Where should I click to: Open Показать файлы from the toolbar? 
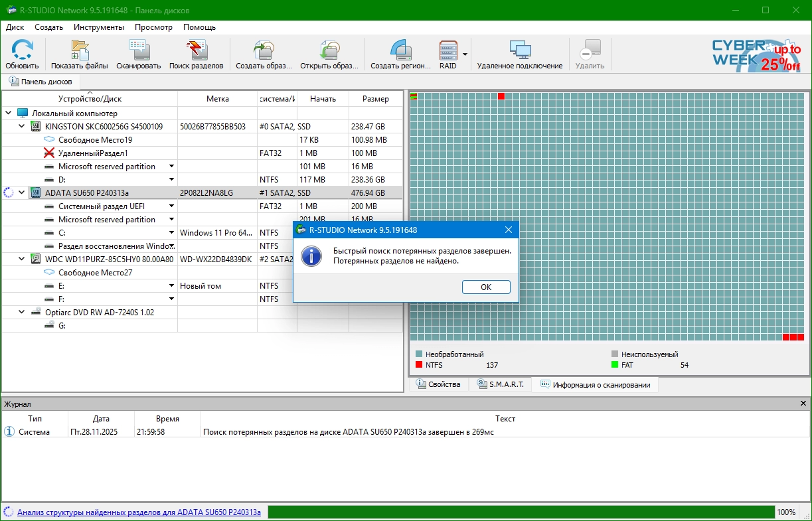pos(80,50)
